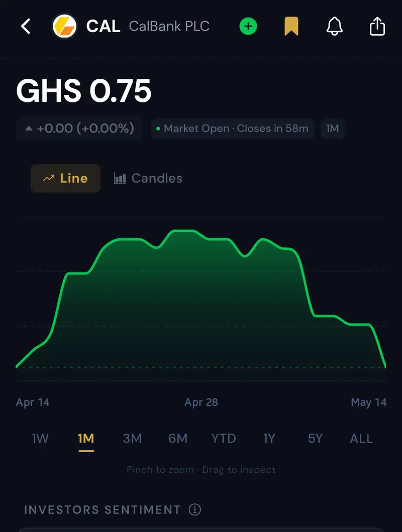Tap the +0.00 (+0.00%) change badge

click(79, 128)
